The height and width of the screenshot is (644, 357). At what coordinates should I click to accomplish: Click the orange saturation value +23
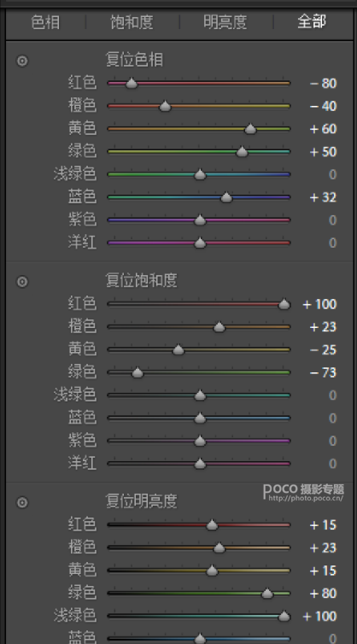pos(324,327)
